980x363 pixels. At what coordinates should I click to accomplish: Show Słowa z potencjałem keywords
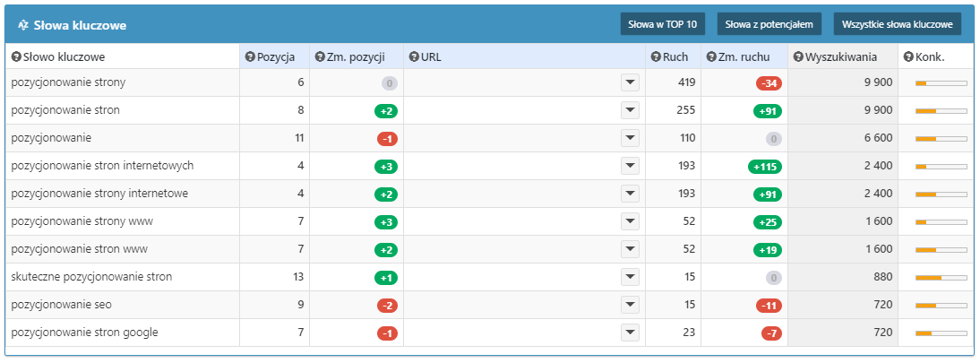[x=769, y=24]
